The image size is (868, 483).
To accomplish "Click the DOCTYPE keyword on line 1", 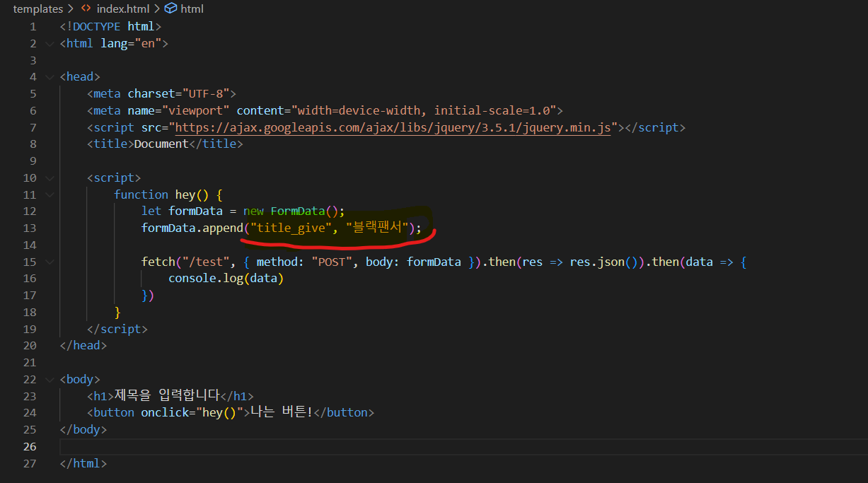I will tap(97, 26).
